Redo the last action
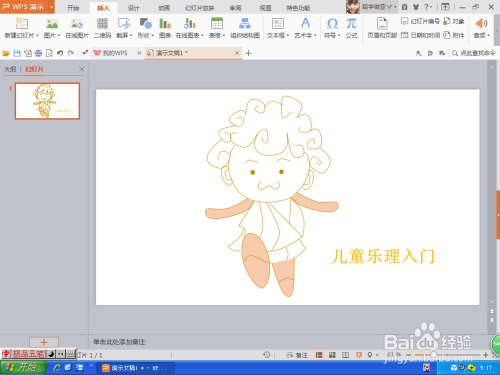 (71, 53)
